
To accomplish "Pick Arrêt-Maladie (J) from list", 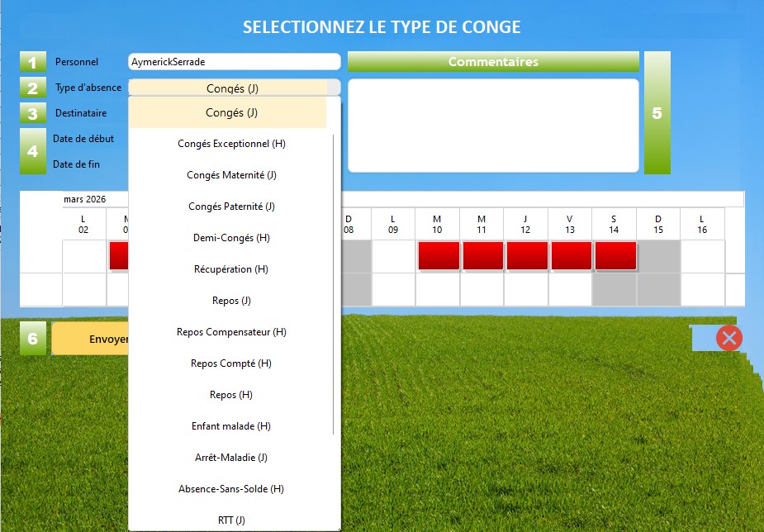I will tap(231, 458).
